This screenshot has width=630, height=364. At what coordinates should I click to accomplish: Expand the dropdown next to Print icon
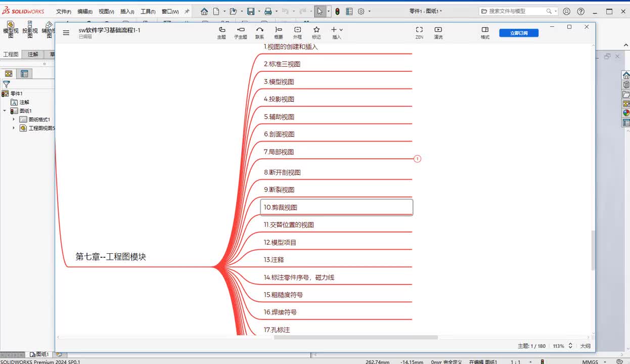pyautogui.click(x=276, y=11)
